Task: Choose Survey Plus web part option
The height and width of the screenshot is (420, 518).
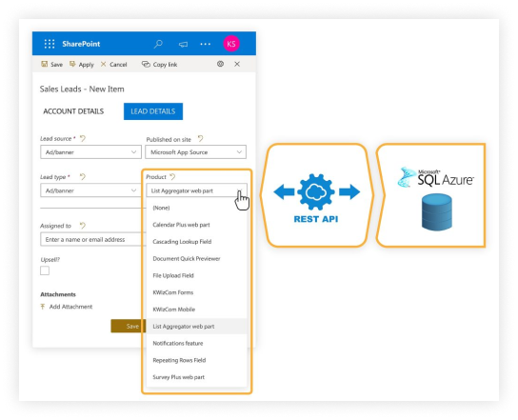Action: 196,377
